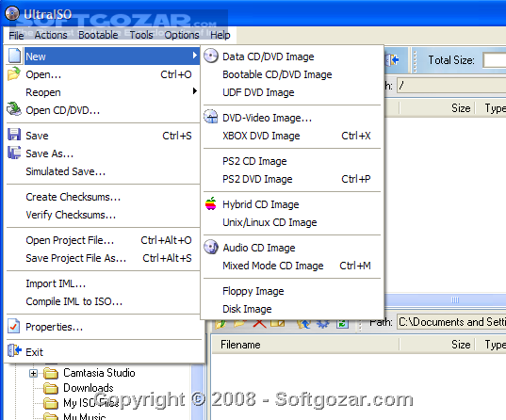Open Properties... from File menu
Viewport: 506px width, 420px height.
coord(104,327)
